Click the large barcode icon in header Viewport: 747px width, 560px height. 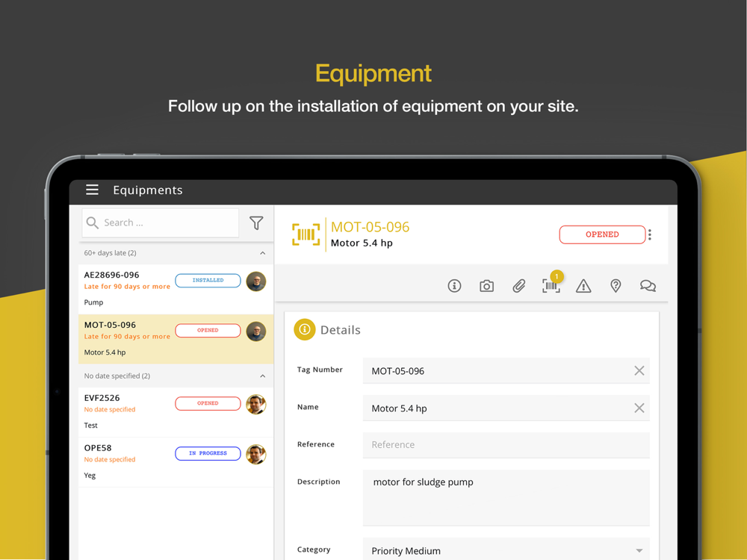306,234
